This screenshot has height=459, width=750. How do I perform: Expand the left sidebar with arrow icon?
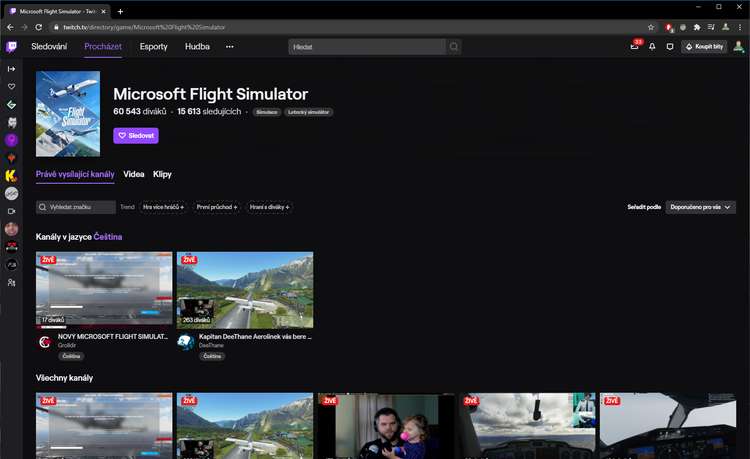(11, 69)
